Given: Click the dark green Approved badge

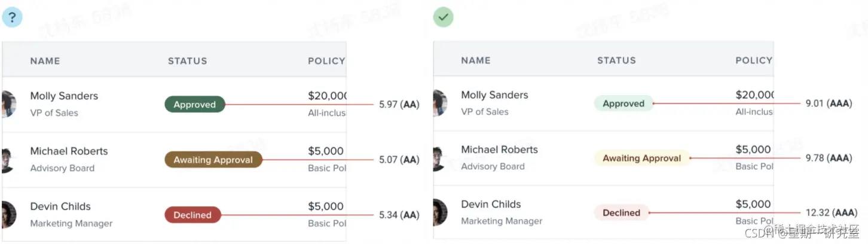Looking at the screenshot, I should (x=194, y=105).
